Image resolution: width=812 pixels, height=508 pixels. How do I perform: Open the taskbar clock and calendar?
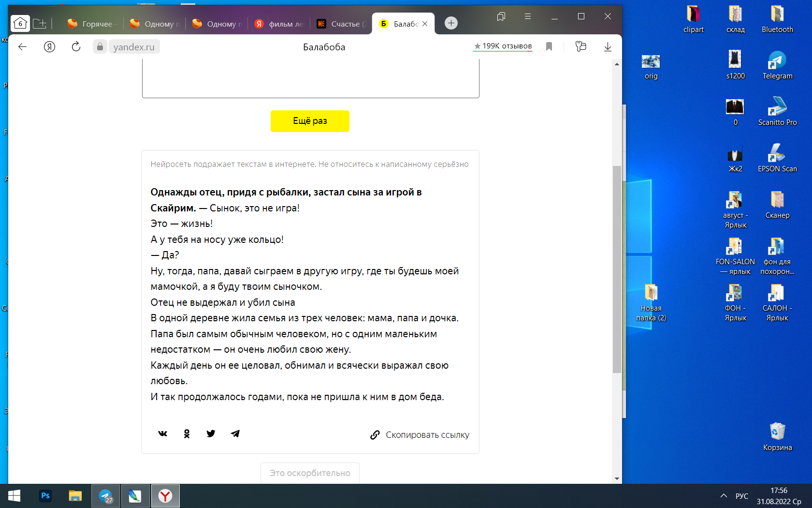[x=779, y=496]
